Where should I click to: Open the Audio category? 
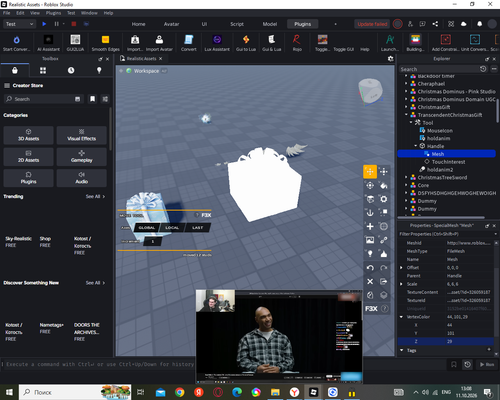[x=82, y=178]
